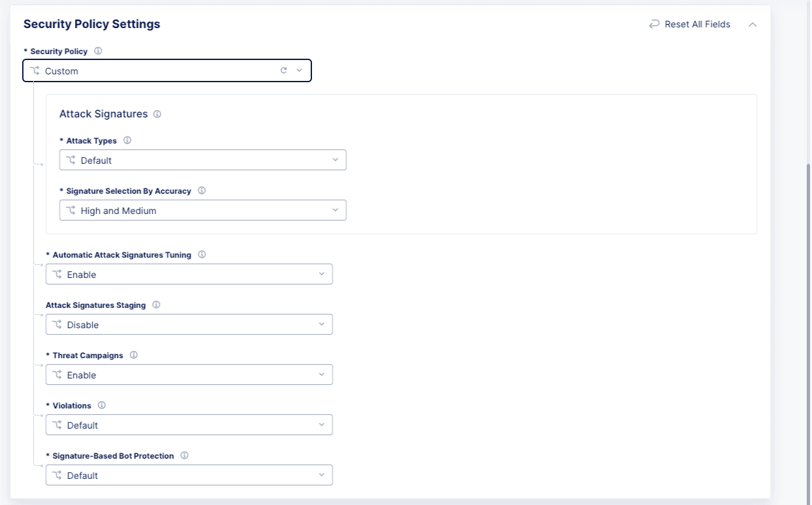The width and height of the screenshot is (812, 505).
Task: Click the info icon beside Signature-Based Bot Protection
Action: [185, 455]
